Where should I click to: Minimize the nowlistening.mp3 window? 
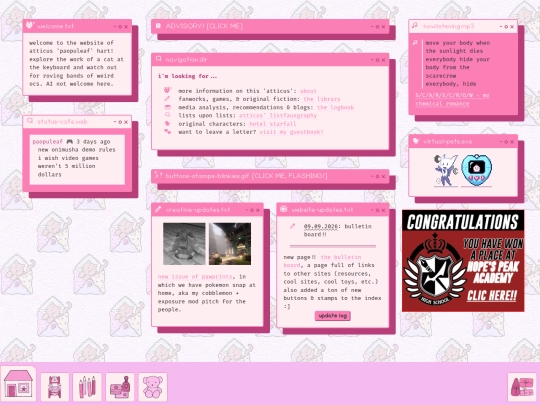click(x=501, y=27)
